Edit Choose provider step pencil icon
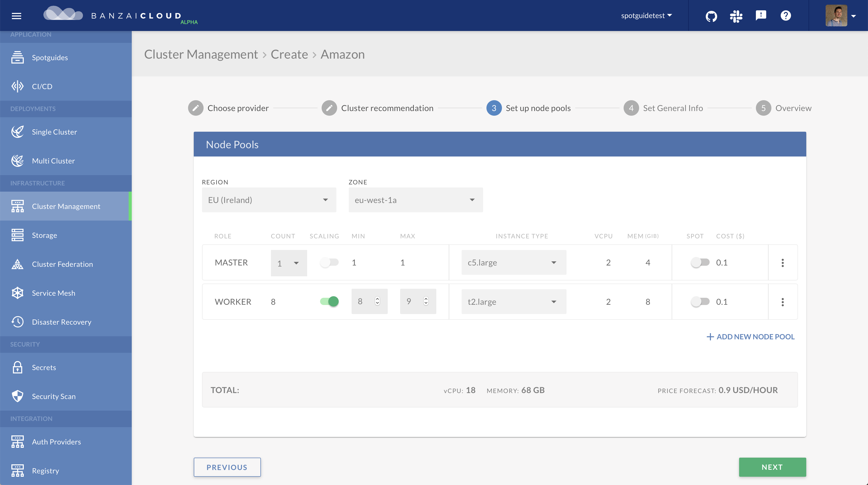Screen dimensions: 868x485 (x=196, y=108)
